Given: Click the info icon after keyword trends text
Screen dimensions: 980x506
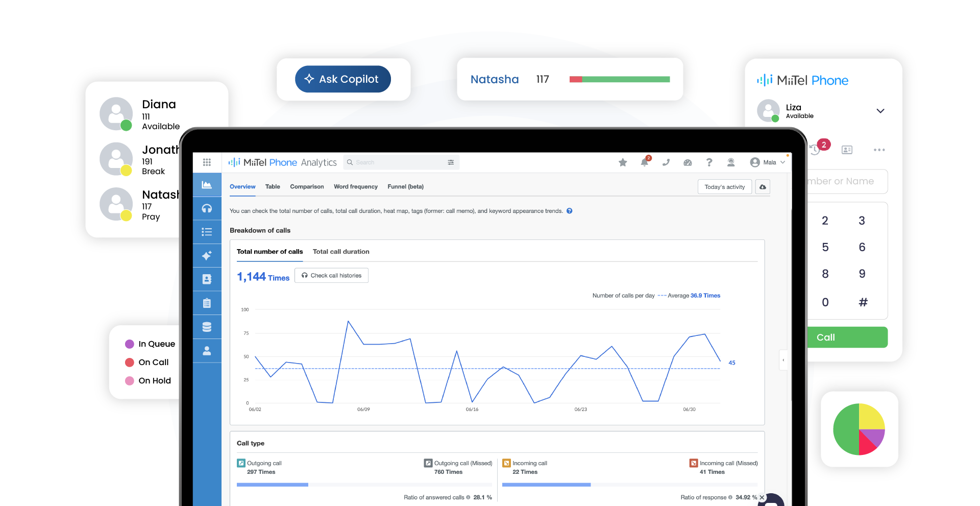Looking at the screenshot, I should click(570, 211).
